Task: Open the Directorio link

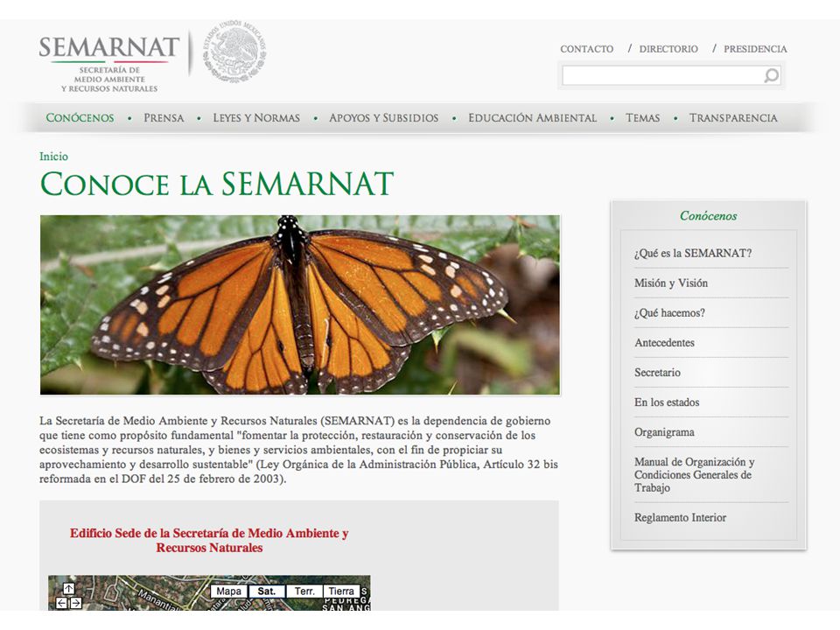Action: [x=668, y=49]
